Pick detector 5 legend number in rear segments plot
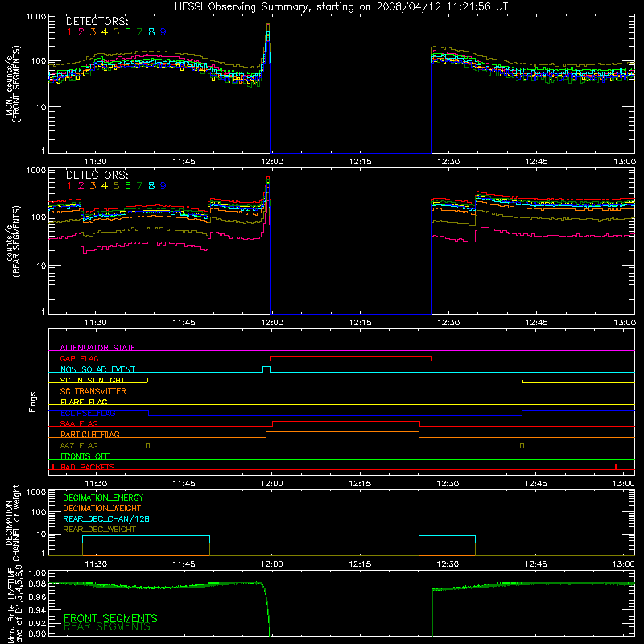The width and height of the screenshot is (644, 644). pos(116,186)
